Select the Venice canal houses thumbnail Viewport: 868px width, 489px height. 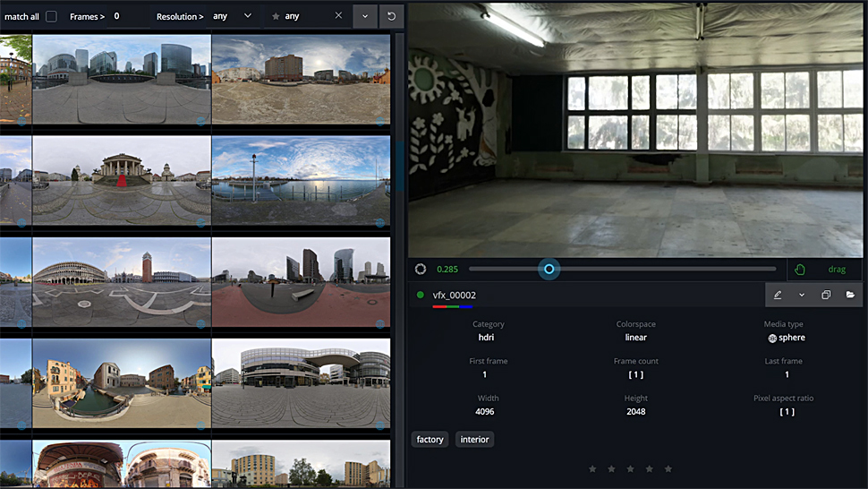point(122,384)
